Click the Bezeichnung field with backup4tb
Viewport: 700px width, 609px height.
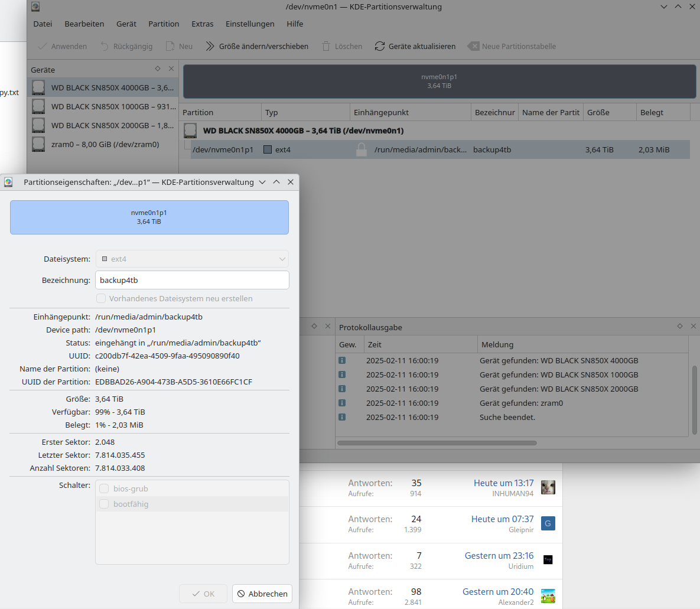(192, 281)
